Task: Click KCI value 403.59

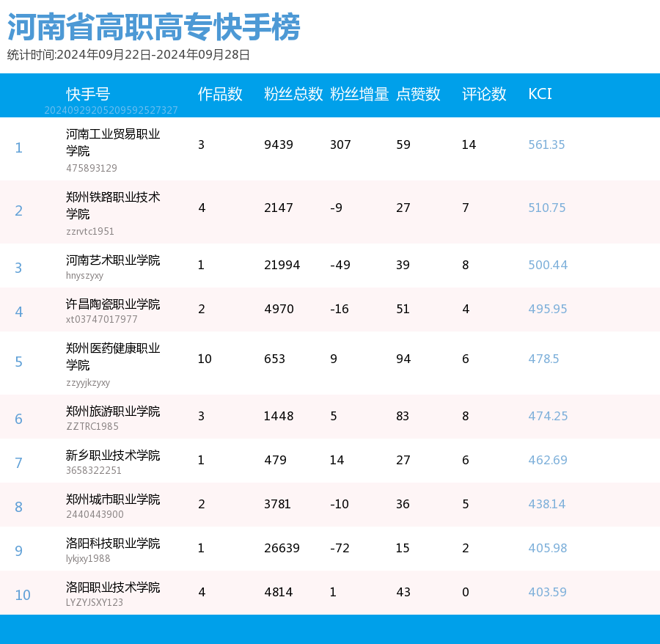Action: [x=547, y=592]
